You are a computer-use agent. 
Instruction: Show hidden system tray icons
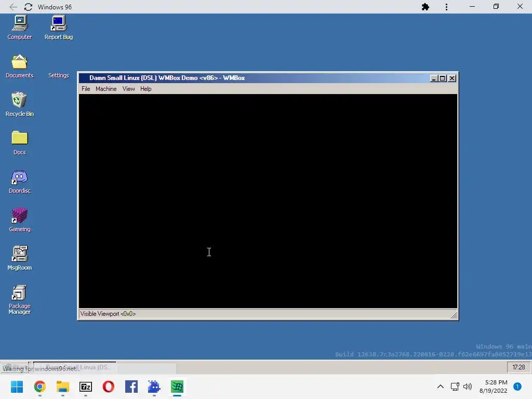tap(441, 387)
